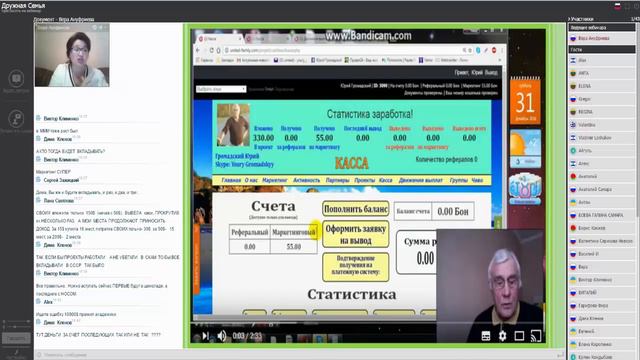Click the '0.00 Бон' balance value

(x=453, y=211)
